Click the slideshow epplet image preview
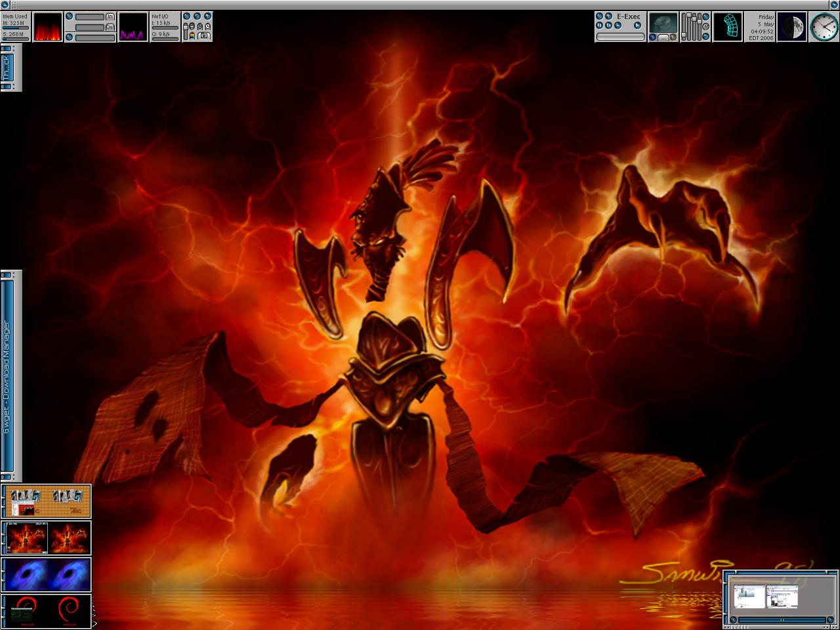The width and height of the screenshot is (840, 630). pyautogui.click(x=663, y=22)
